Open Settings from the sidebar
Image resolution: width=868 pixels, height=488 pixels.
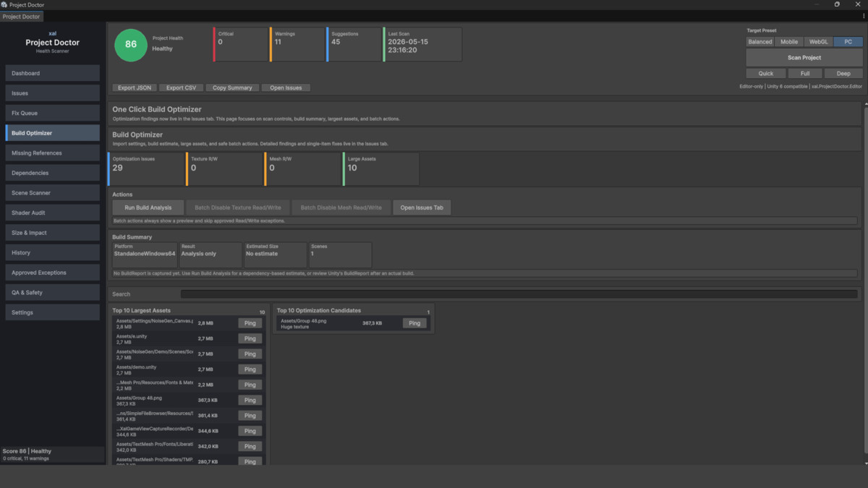click(x=52, y=312)
